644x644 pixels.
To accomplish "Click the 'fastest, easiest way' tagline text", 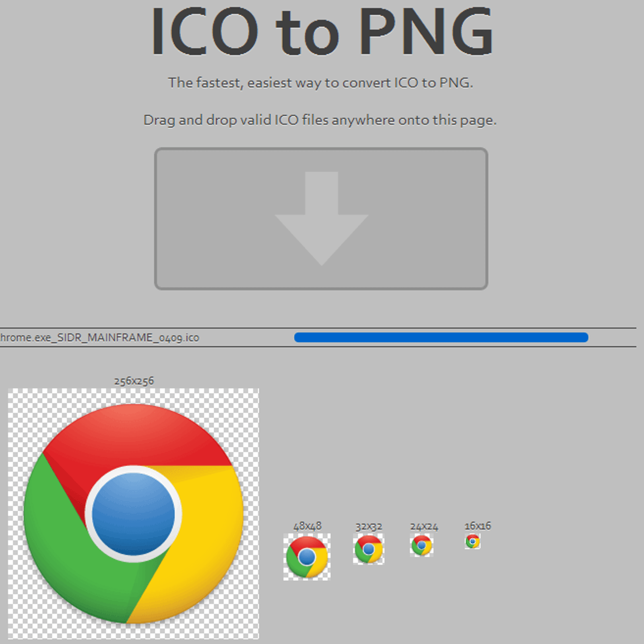I will (321, 83).
